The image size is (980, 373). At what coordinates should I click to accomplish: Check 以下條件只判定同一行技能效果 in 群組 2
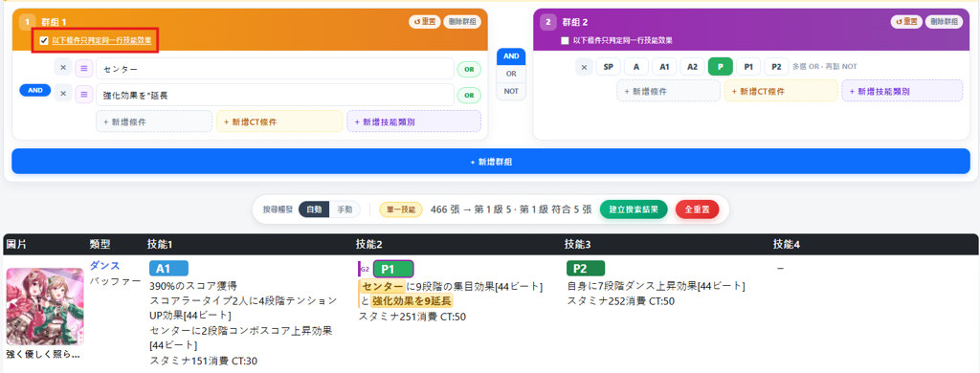pos(565,40)
